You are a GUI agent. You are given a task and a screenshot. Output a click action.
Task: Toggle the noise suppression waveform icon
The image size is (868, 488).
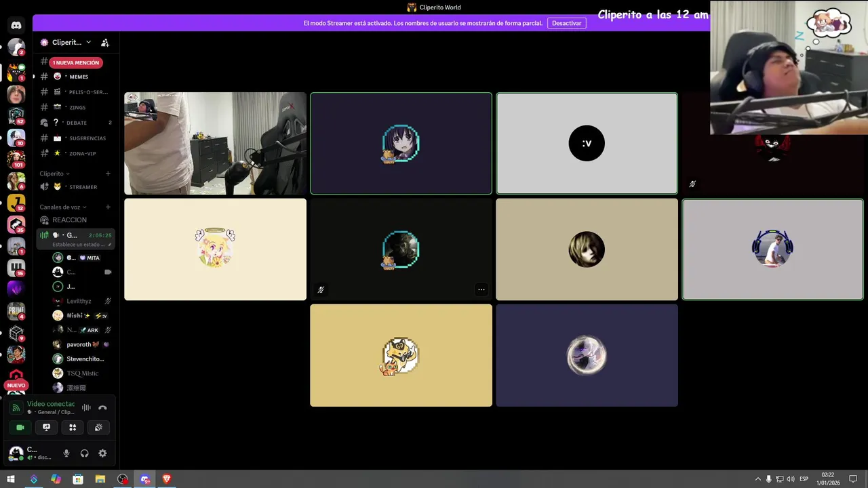point(86,407)
